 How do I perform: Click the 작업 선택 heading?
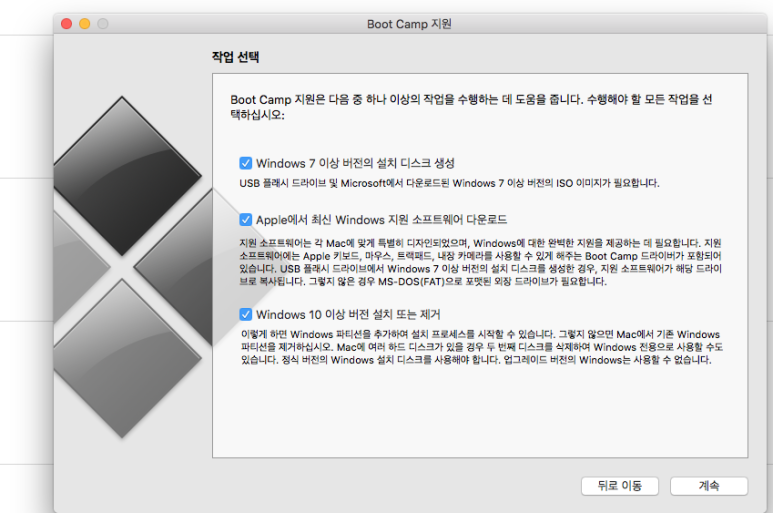[235, 57]
